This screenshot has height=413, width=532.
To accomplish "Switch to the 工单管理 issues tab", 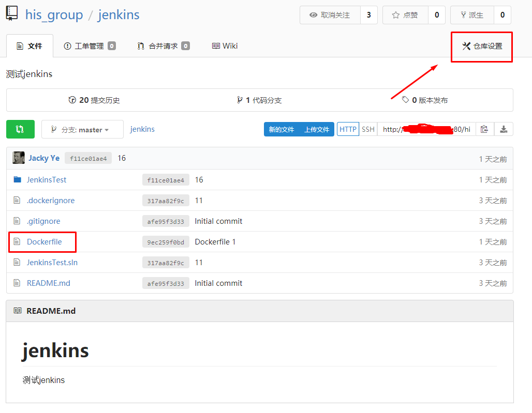I will (90, 46).
